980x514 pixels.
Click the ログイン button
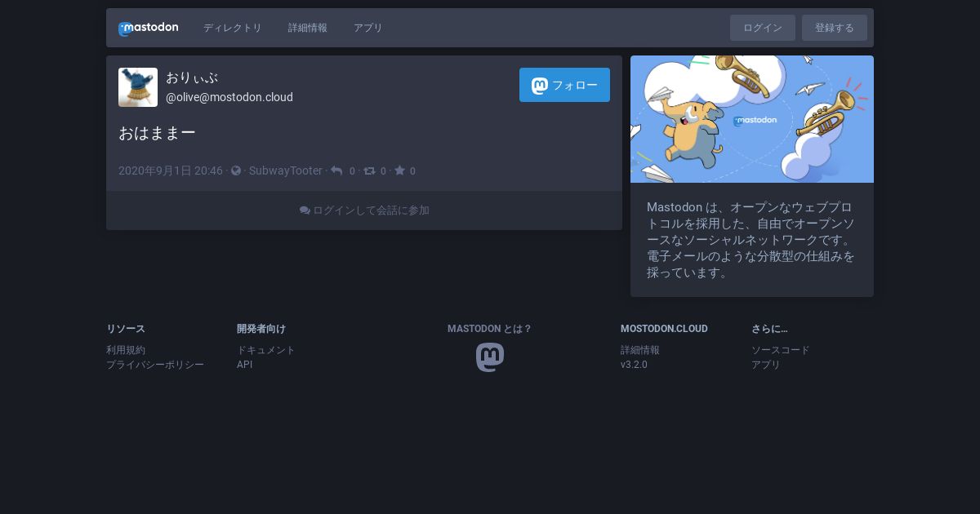[763, 28]
